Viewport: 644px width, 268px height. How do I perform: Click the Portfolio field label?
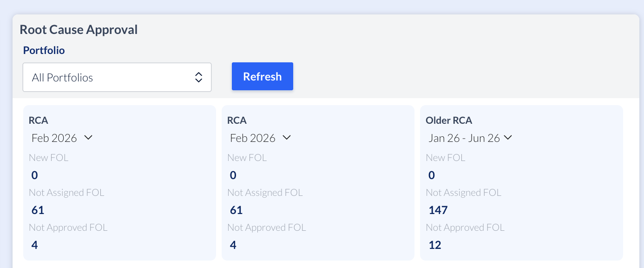(44, 50)
